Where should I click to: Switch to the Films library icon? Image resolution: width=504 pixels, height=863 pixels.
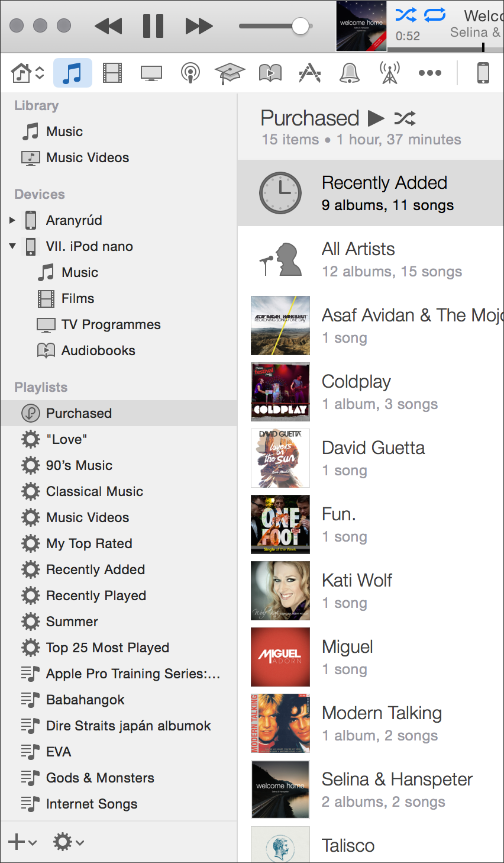coord(112,73)
